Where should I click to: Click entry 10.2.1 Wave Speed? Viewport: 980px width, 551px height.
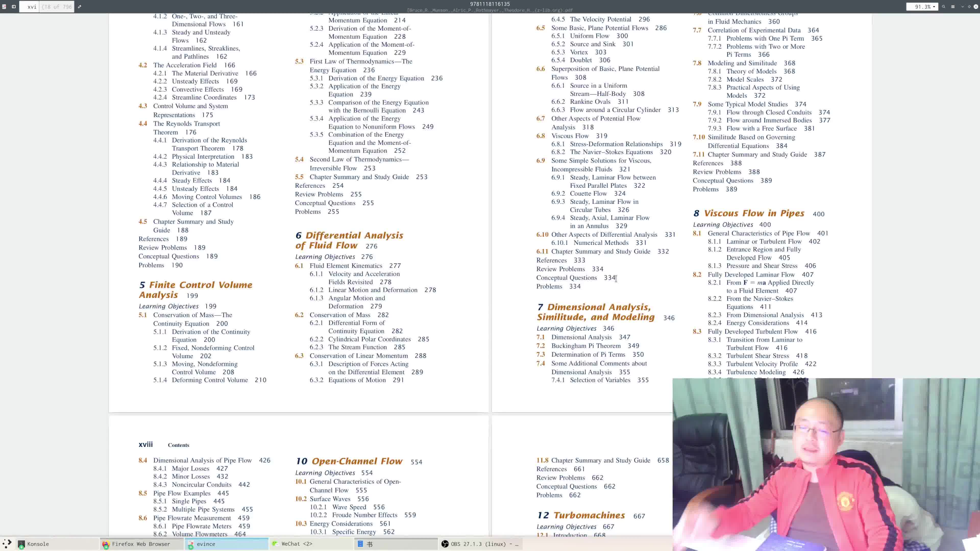(347, 507)
